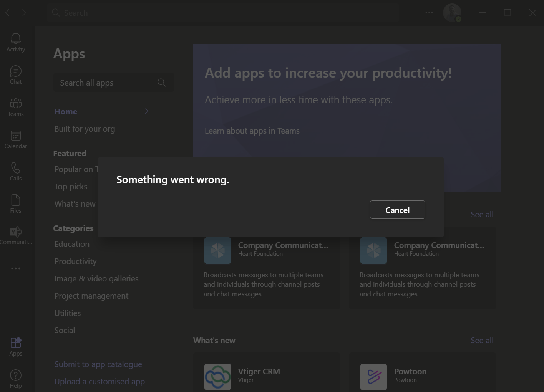The image size is (544, 392).
Task: Cancel the Something went wrong dialog
Action: 398,210
